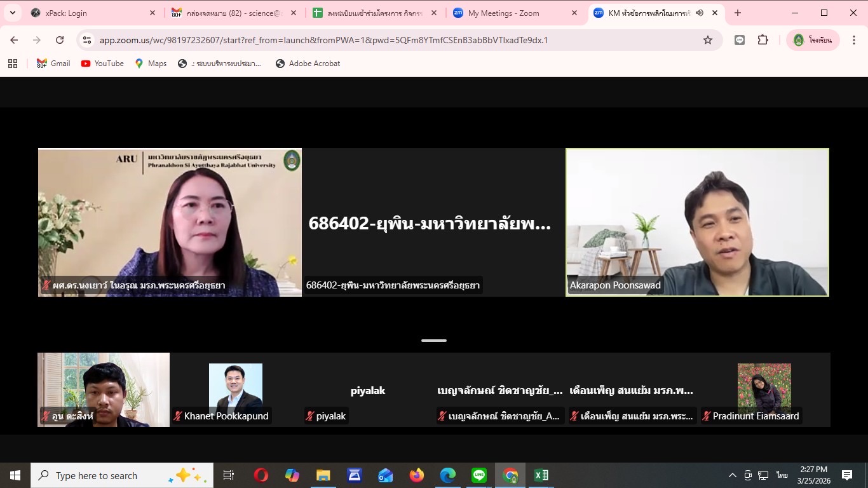Click the site information icon beside URL
The image size is (868, 488).
click(x=88, y=40)
